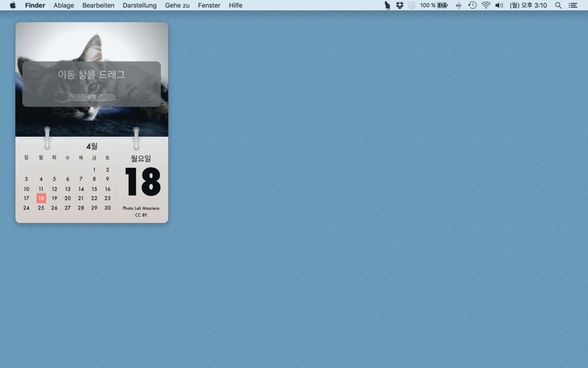Open the Darstellung menu
The height and width of the screenshot is (368, 588).
click(x=140, y=5)
